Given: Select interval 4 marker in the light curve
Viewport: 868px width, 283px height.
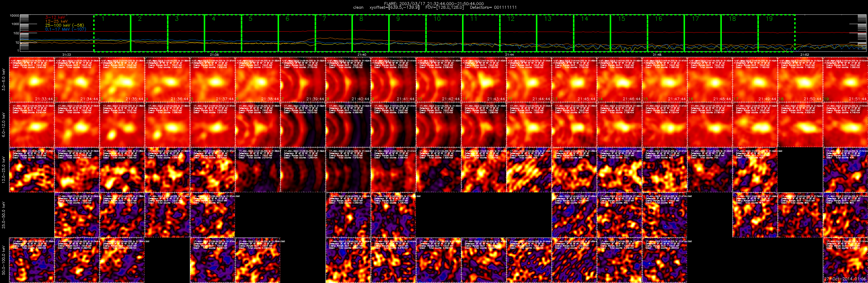Looking at the screenshot, I should click(x=214, y=19).
